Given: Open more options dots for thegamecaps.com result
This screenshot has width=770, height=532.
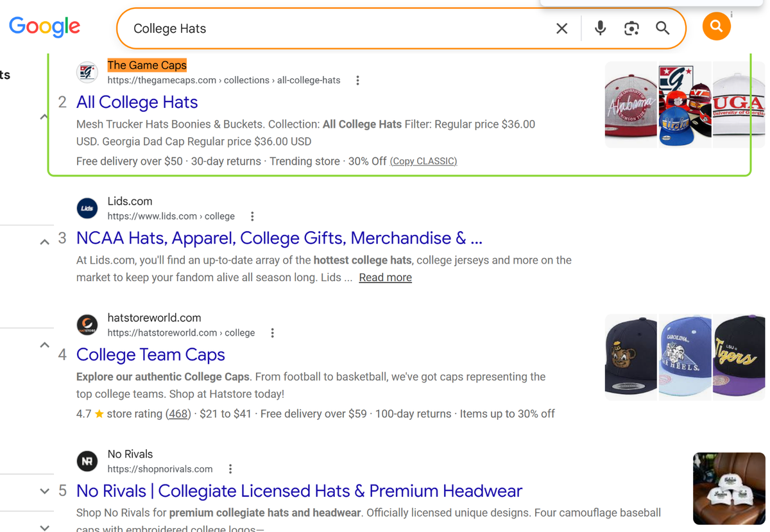Looking at the screenshot, I should pyautogui.click(x=357, y=80).
